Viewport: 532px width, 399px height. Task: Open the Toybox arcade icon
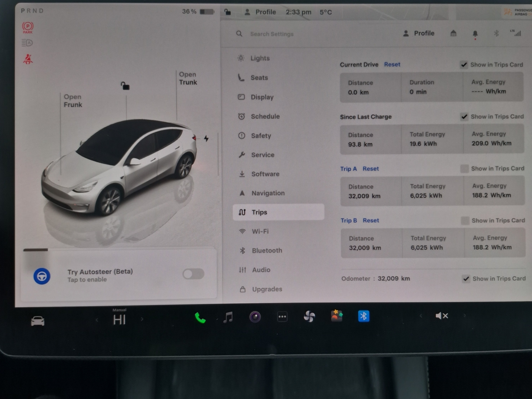click(336, 316)
